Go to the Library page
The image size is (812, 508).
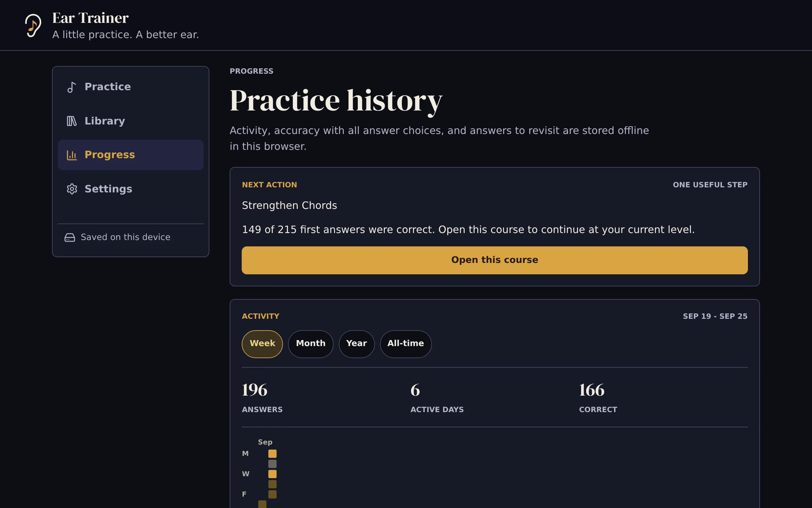[x=131, y=121]
